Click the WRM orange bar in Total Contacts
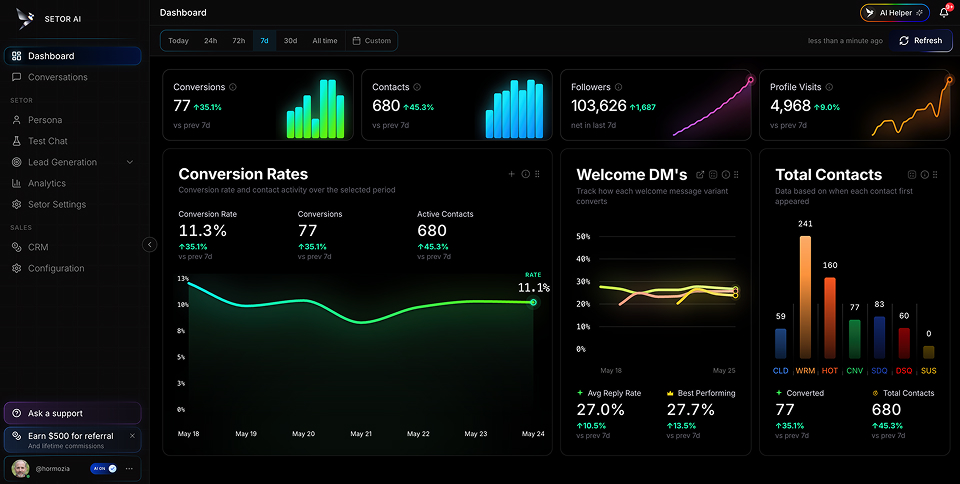Viewport: 960px width, 484px height. click(805, 297)
